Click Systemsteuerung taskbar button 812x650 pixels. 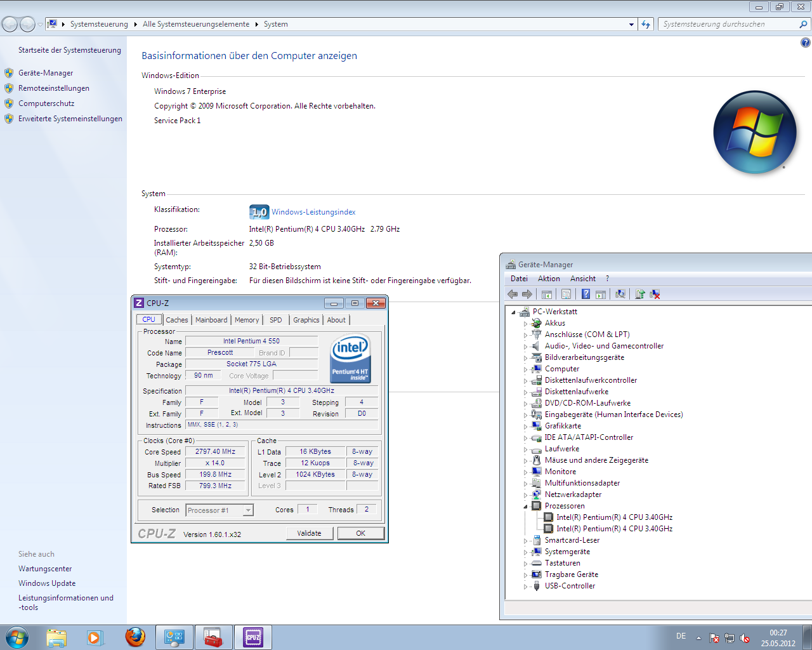(174, 637)
